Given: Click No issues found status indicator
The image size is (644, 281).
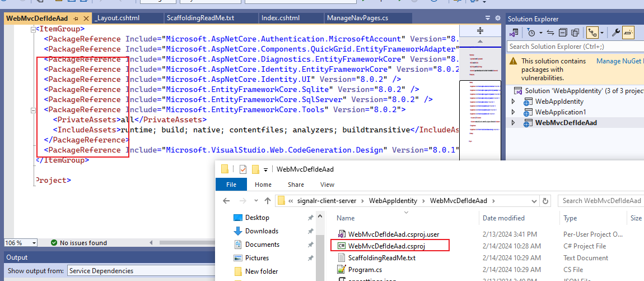Looking at the screenshot, I should tap(79, 243).
